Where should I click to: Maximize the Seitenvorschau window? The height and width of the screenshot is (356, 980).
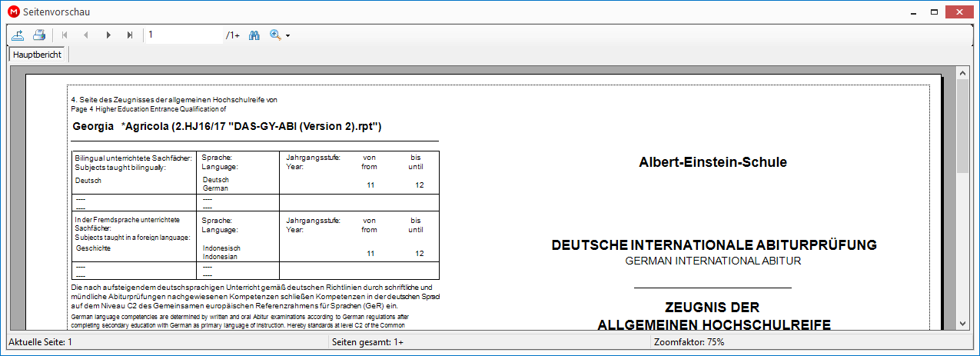click(x=934, y=12)
